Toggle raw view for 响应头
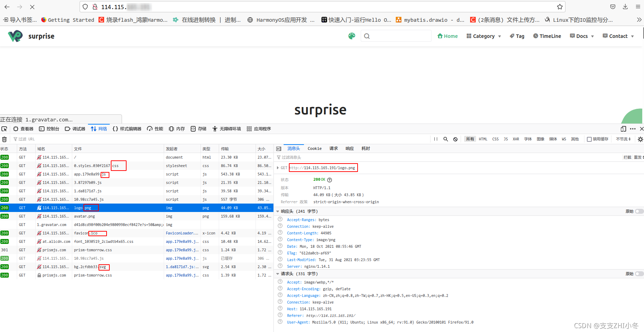The height and width of the screenshot is (332, 644). (x=639, y=211)
